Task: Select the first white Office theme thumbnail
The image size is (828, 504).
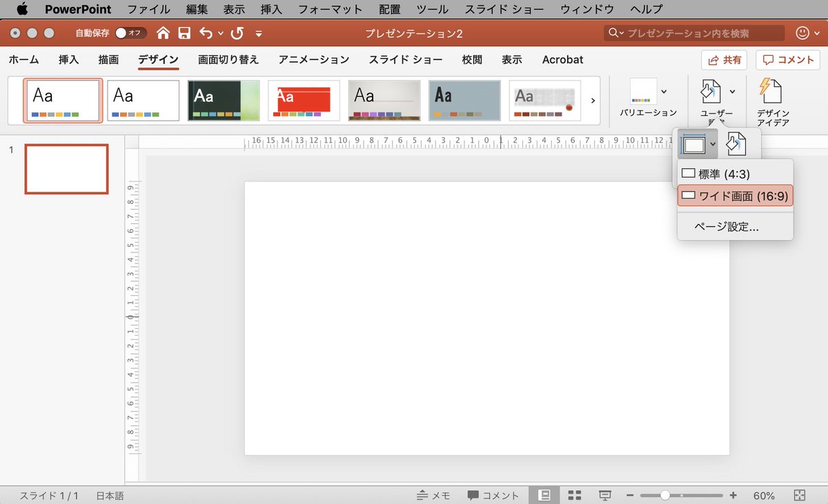Action: click(63, 101)
